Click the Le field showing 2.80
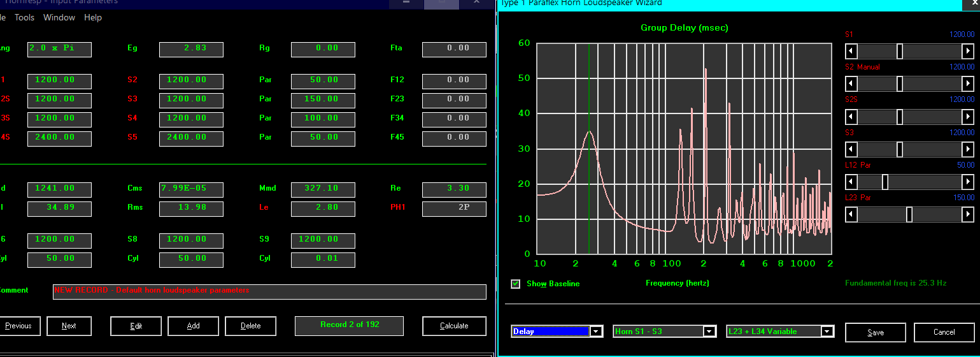 pyautogui.click(x=323, y=208)
